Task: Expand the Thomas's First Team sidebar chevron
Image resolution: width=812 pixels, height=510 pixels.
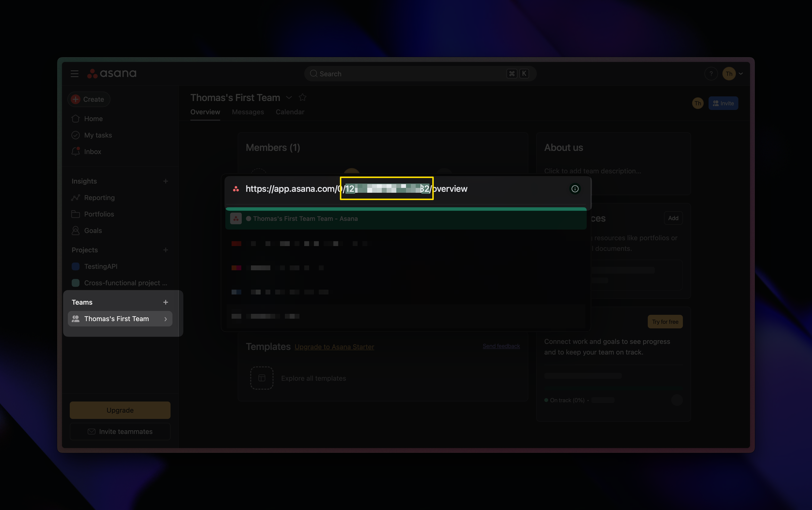Action: [165, 319]
